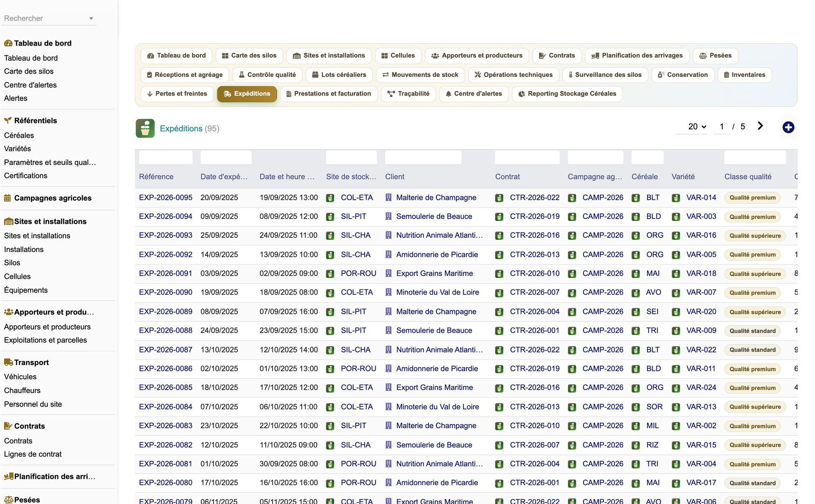815x504 pixels.
Task: Open contract CTR-2026-022 in EXP-2026-0095 row
Action: pos(534,198)
